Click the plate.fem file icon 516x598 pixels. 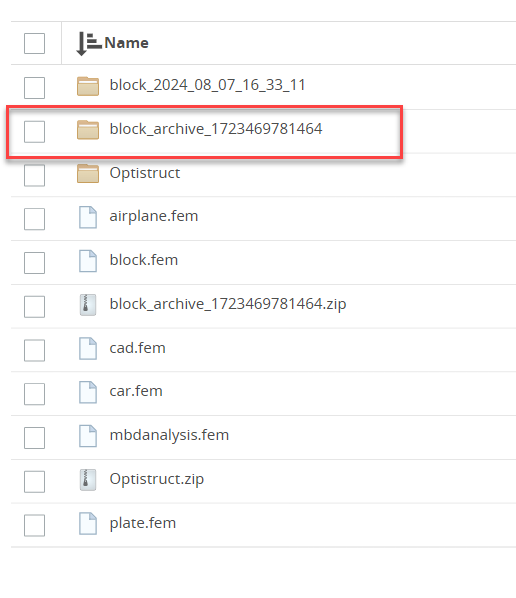[88, 524]
